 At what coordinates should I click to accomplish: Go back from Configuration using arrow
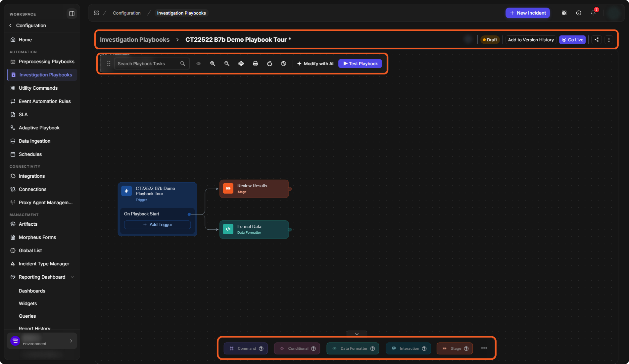(11, 25)
